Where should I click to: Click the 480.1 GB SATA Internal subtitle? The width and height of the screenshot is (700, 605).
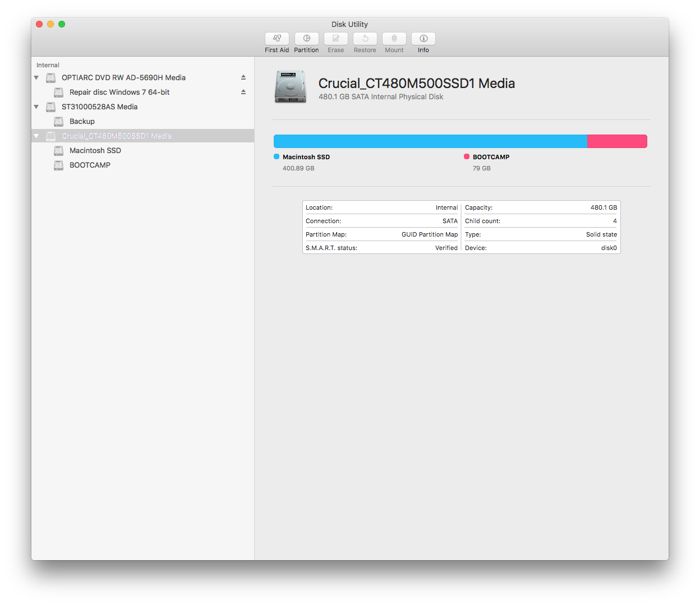pyautogui.click(x=381, y=97)
